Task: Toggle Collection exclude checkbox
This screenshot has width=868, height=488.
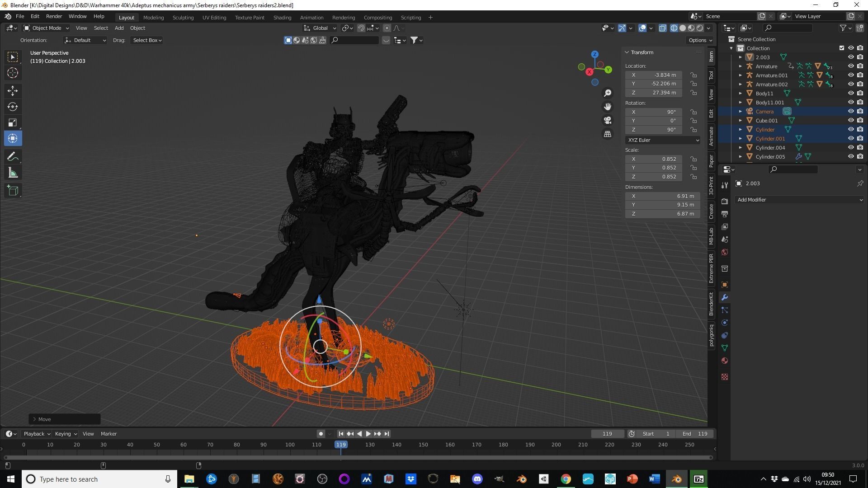Action: 841,48
